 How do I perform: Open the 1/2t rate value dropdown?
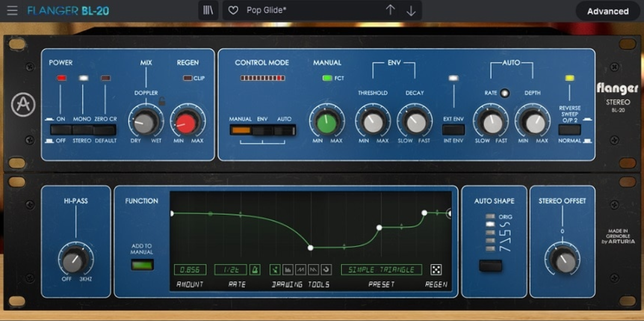coord(231,270)
